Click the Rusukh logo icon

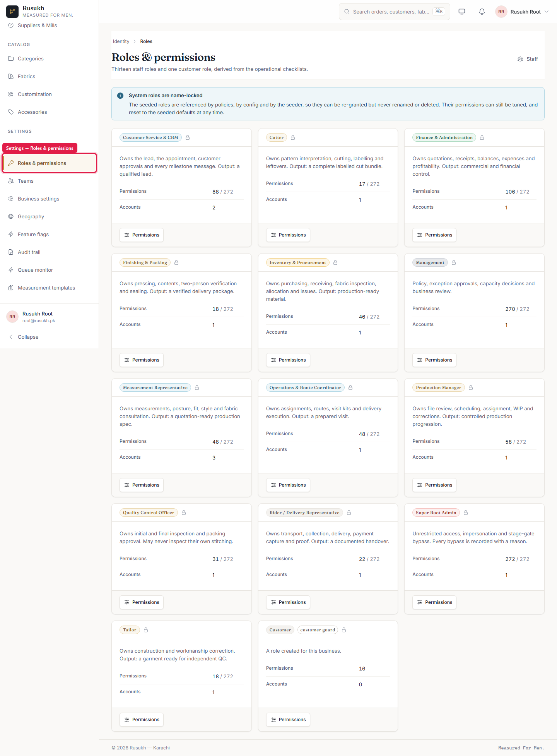12,12
